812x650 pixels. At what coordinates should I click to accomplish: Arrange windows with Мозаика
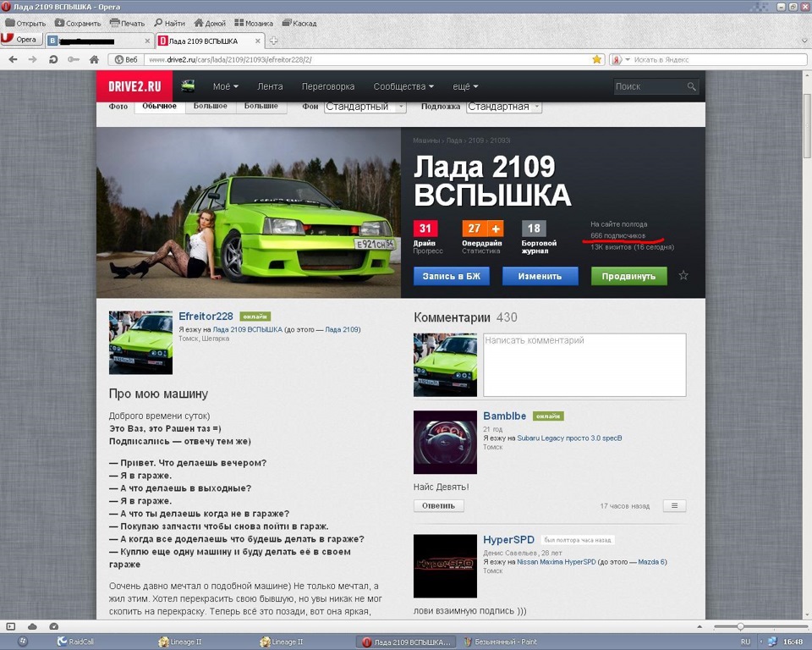254,24
